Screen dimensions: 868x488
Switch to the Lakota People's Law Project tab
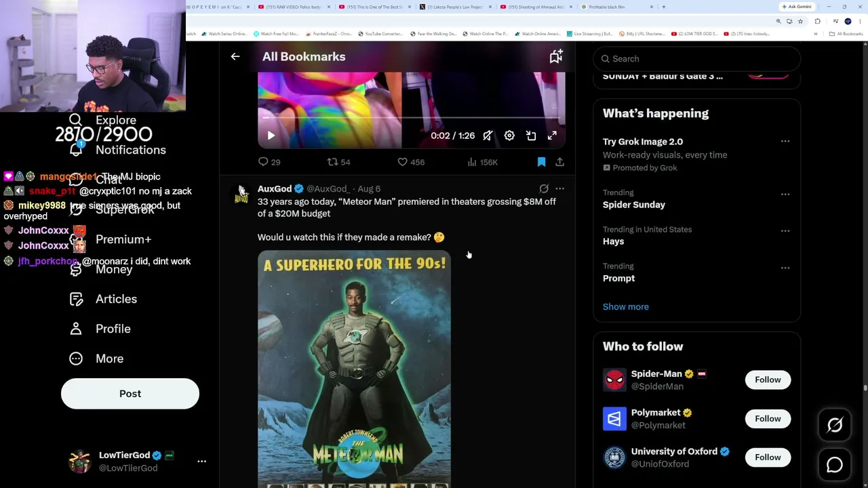pyautogui.click(x=455, y=7)
